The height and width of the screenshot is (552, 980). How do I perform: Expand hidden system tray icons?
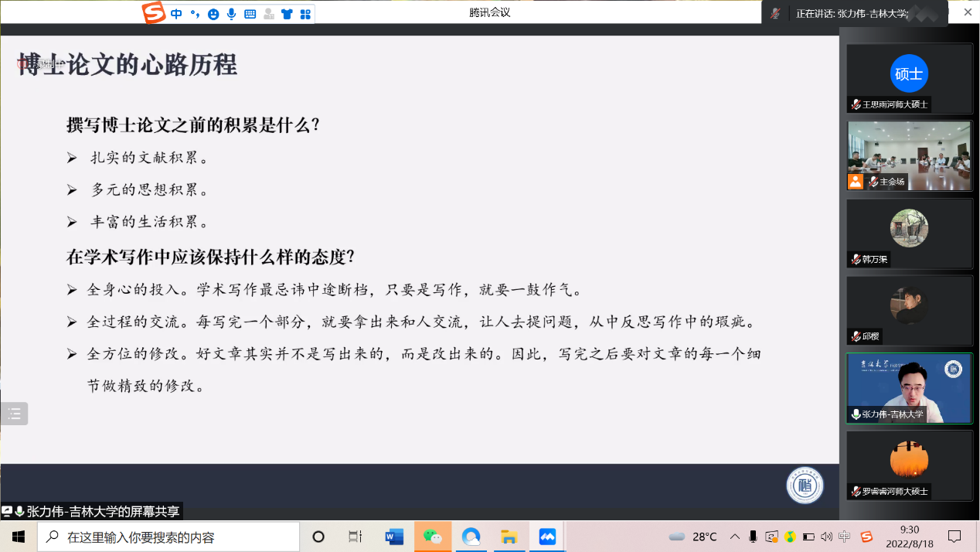click(734, 537)
